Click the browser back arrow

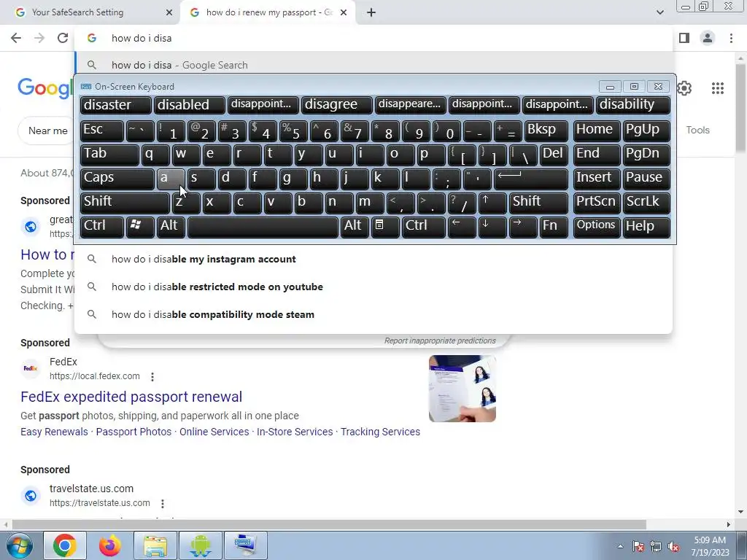[16, 38]
